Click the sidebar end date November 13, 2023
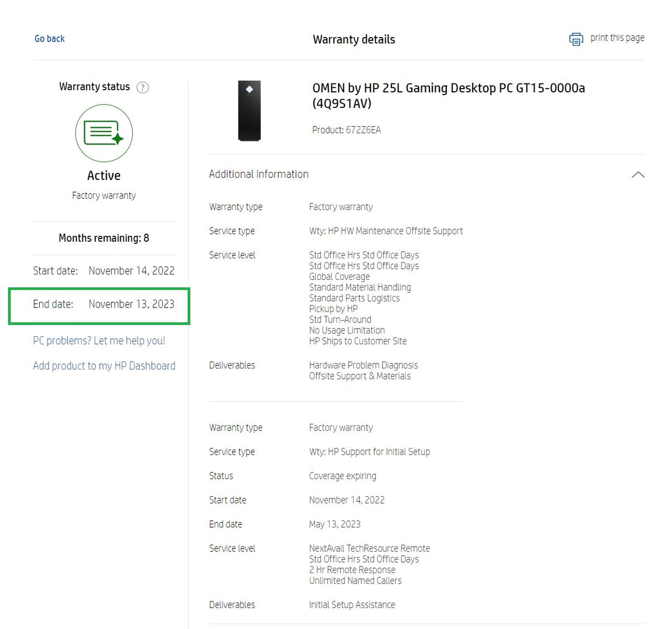This screenshot has height=629, width=672. coord(132,304)
